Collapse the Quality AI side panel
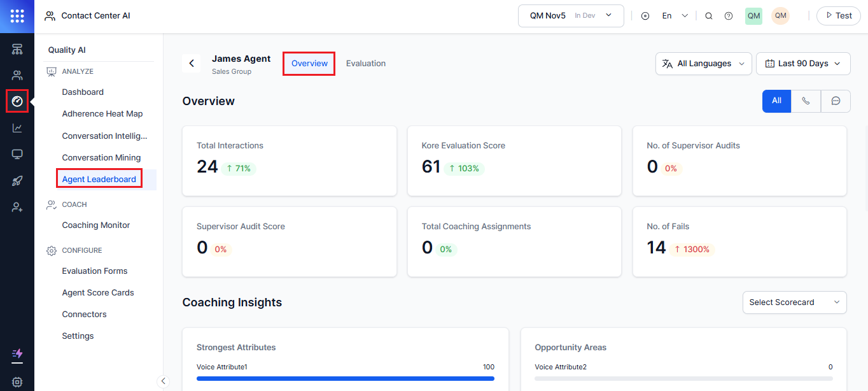The height and width of the screenshot is (391, 868). [164, 381]
